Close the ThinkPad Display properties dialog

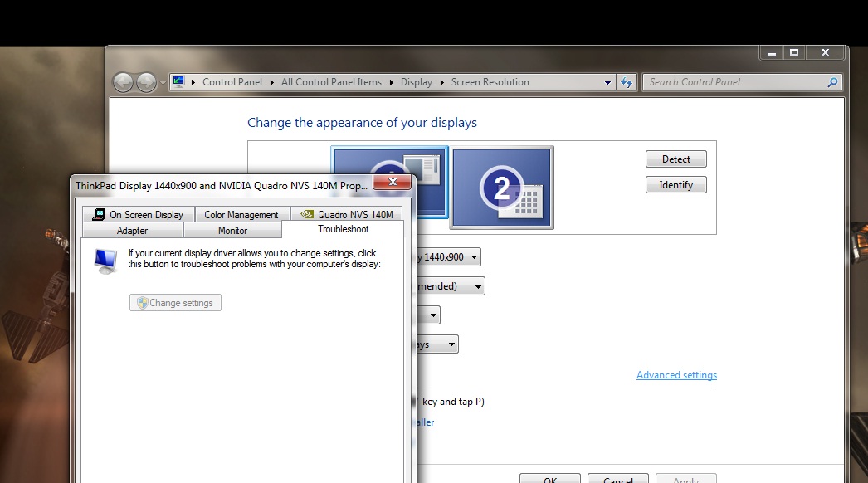pyautogui.click(x=393, y=182)
